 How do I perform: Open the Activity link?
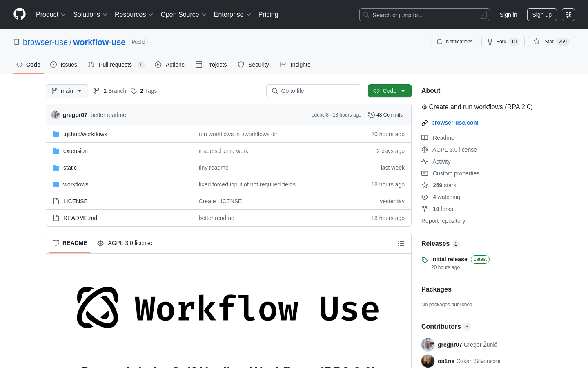pos(436,162)
